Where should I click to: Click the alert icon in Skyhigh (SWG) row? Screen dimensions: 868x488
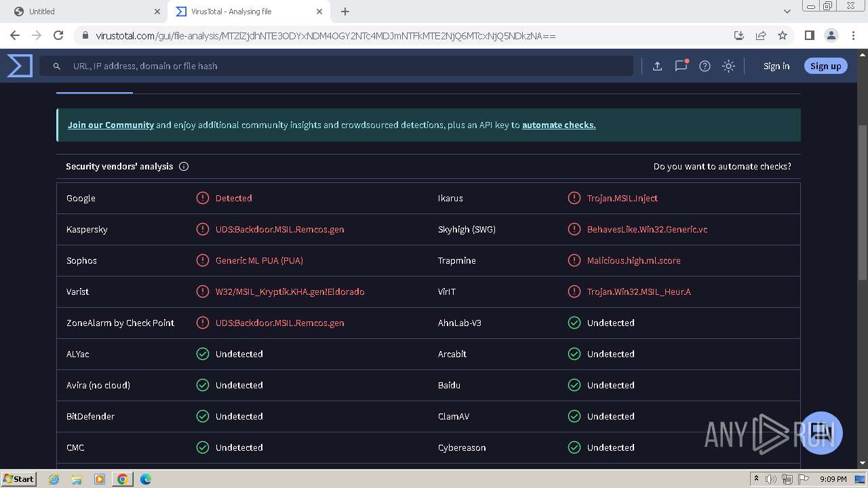click(x=574, y=229)
